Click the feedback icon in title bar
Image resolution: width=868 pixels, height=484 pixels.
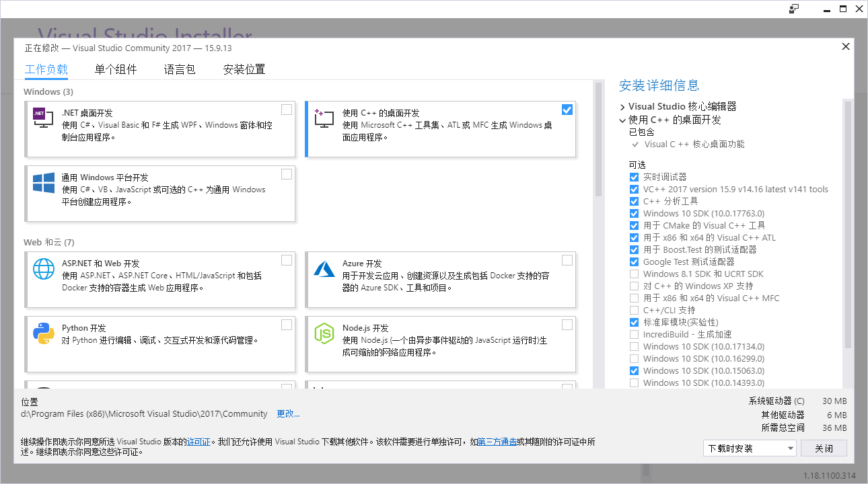point(794,9)
